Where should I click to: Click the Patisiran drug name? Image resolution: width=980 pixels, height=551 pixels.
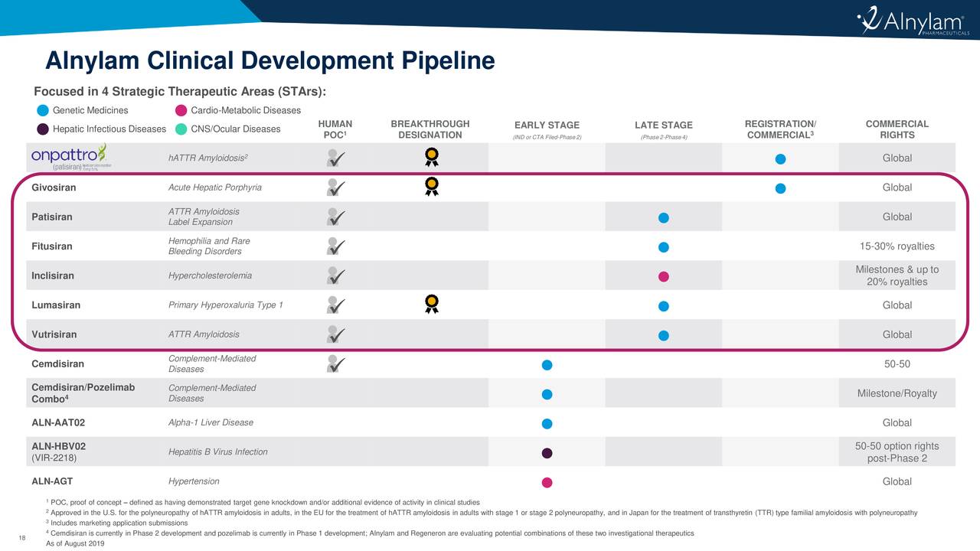(52, 217)
